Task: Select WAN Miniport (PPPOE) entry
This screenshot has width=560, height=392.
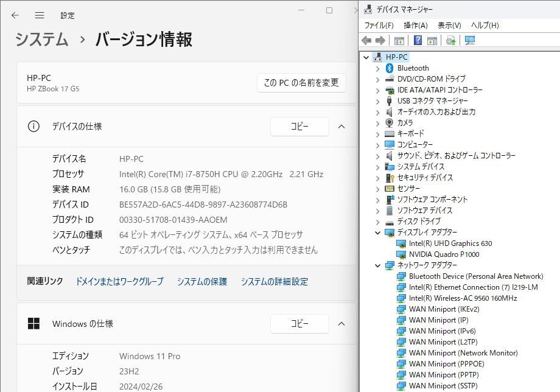Action: click(x=446, y=364)
